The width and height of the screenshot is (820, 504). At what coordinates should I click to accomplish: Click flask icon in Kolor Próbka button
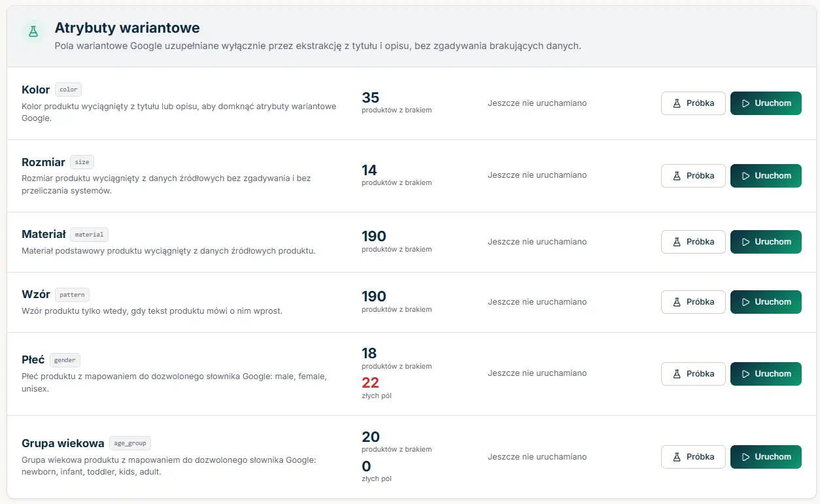[677, 103]
